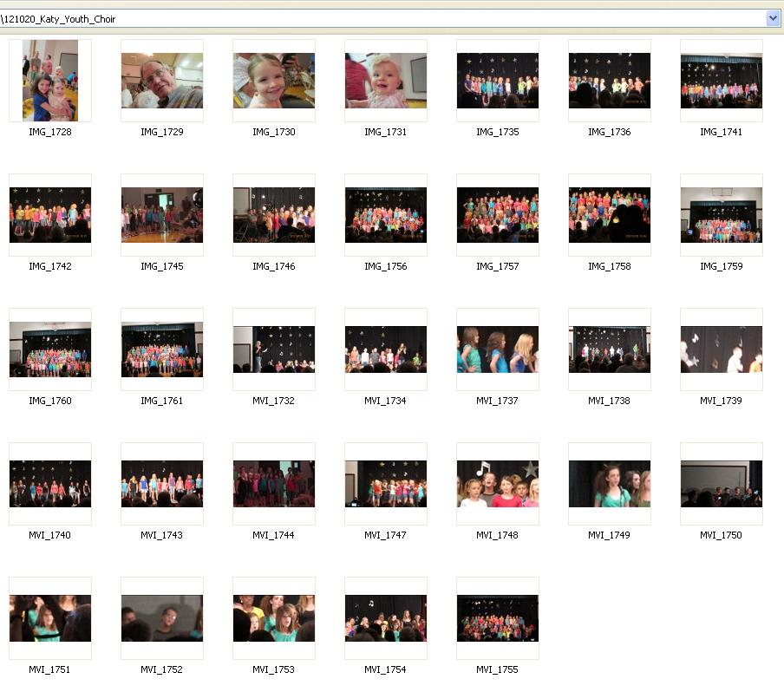Screen dimensions: 784x692
Task: Click the MVI_1751 file name label
Action: [49, 670]
